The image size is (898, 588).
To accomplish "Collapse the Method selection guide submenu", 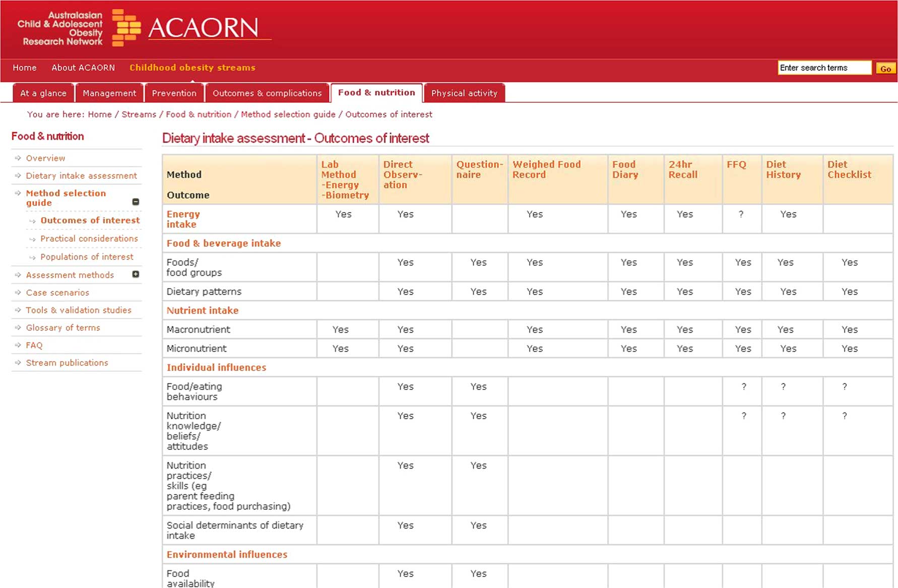I will coord(136,202).
